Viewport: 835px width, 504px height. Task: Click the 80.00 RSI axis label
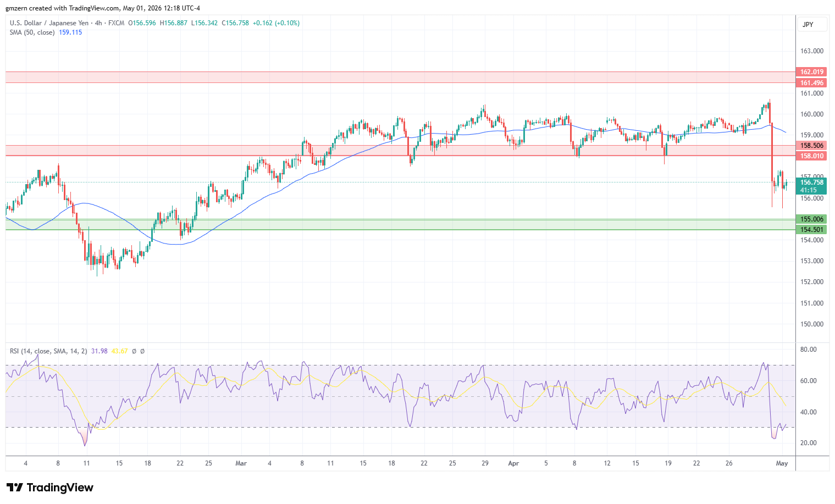tap(809, 350)
